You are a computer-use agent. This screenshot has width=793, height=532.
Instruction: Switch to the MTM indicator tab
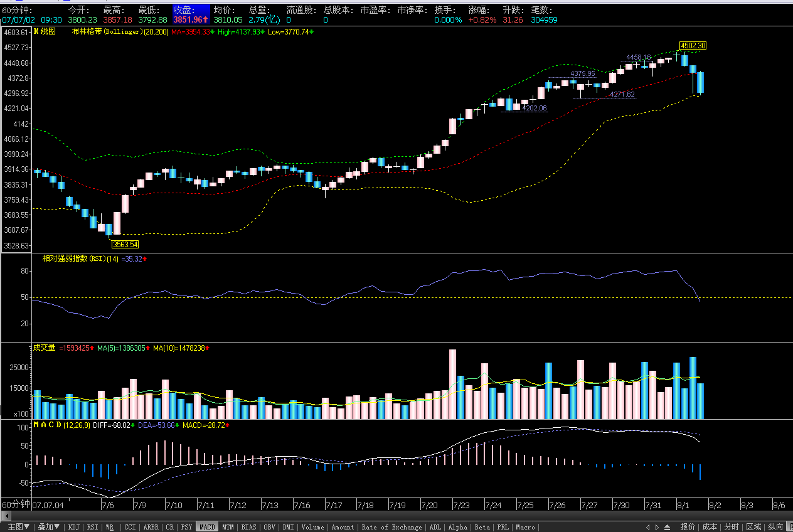pyautogui.click(x=228, y=528)
